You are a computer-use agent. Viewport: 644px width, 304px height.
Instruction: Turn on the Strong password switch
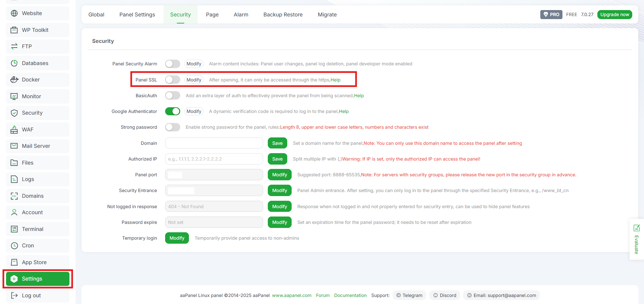click(172, 127)
